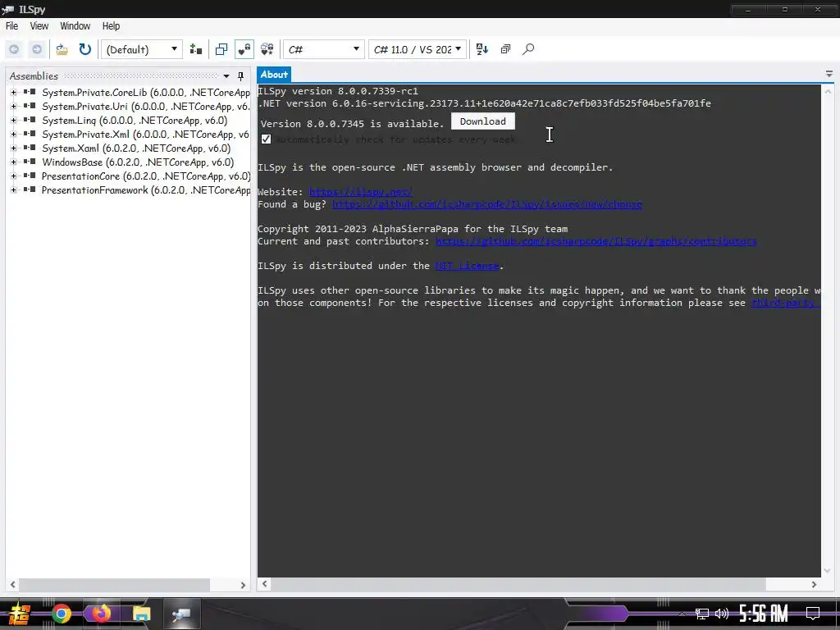Screen dimensions: 840x630
Task: Expand the PresentationCore node
Action: point(13,176)
